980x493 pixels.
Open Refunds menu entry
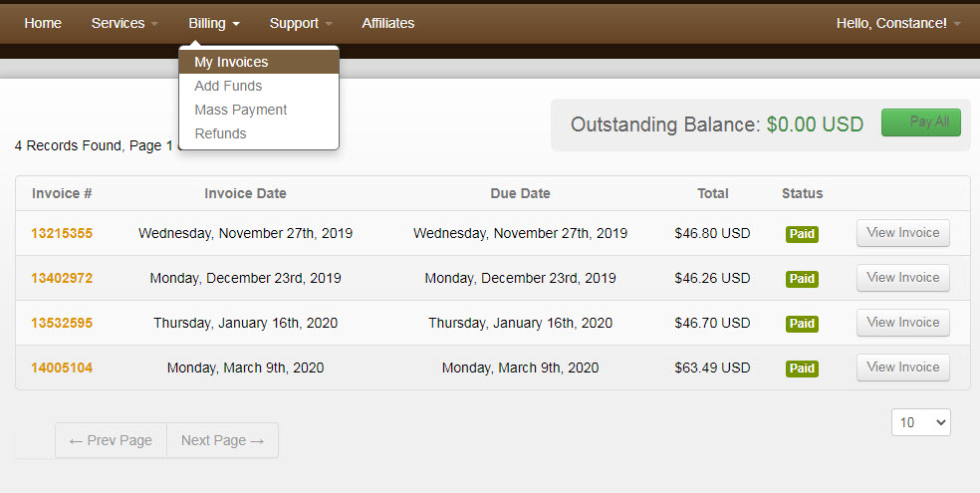point(220,133)
